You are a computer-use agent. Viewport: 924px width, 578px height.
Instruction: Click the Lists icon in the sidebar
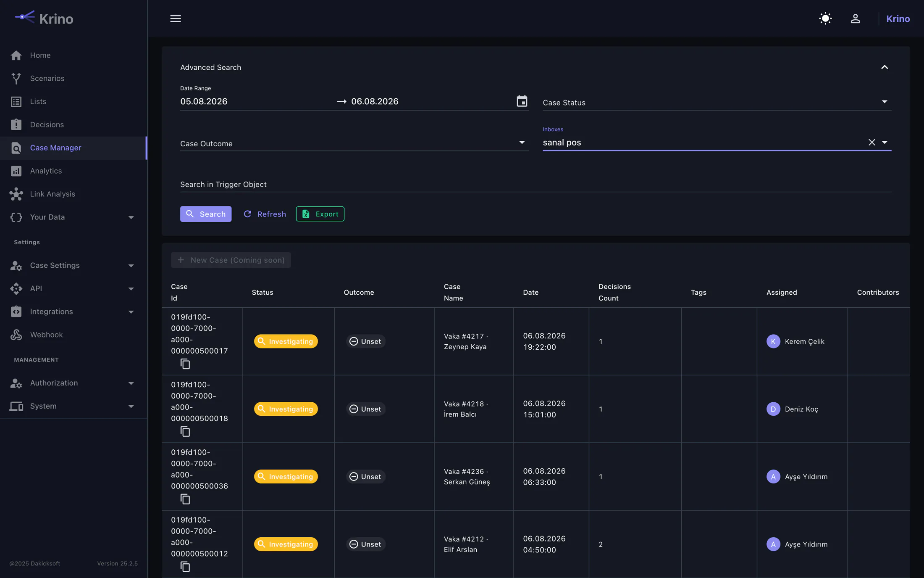point(16,101)
